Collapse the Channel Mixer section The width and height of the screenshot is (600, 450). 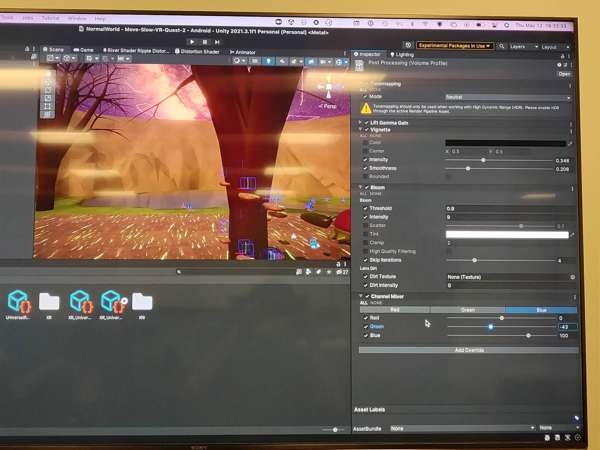click(x=361, y=297)
